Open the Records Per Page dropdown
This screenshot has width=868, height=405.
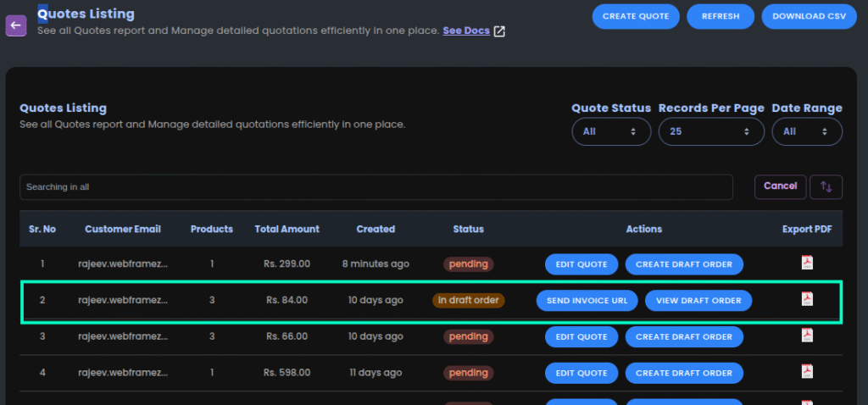coord(711,131)
